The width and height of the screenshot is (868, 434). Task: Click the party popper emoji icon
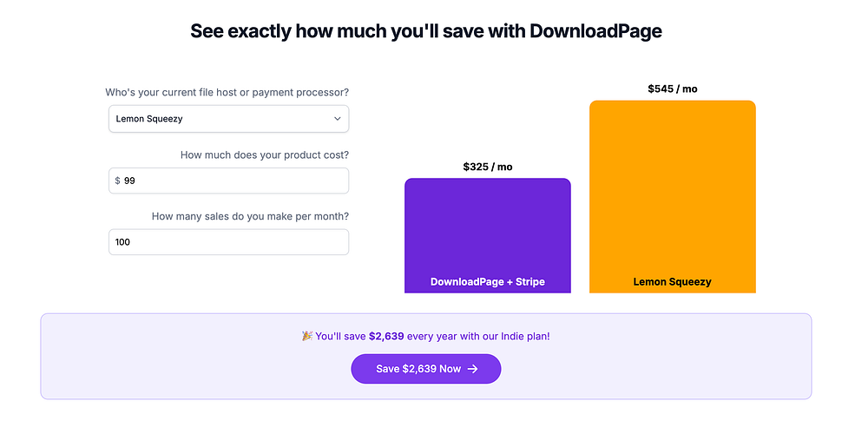tap(306, 336)
